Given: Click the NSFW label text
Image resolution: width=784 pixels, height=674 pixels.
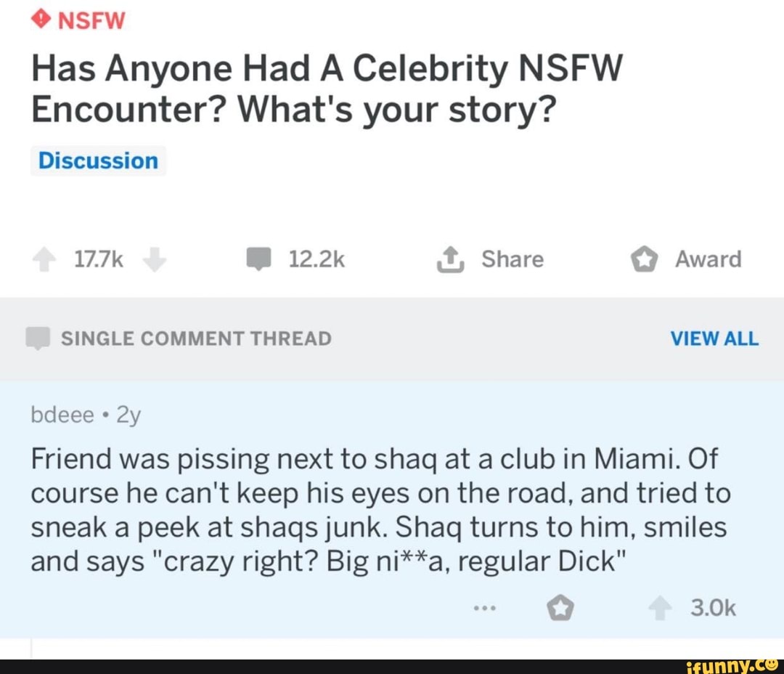Looking at the screenshot, I should 91,20.
